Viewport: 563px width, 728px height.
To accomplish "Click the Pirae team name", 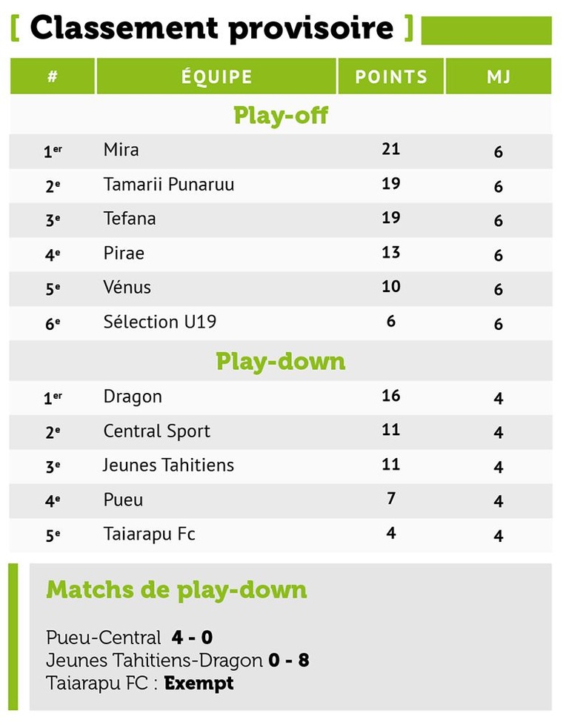I will [x=124, y=254].
